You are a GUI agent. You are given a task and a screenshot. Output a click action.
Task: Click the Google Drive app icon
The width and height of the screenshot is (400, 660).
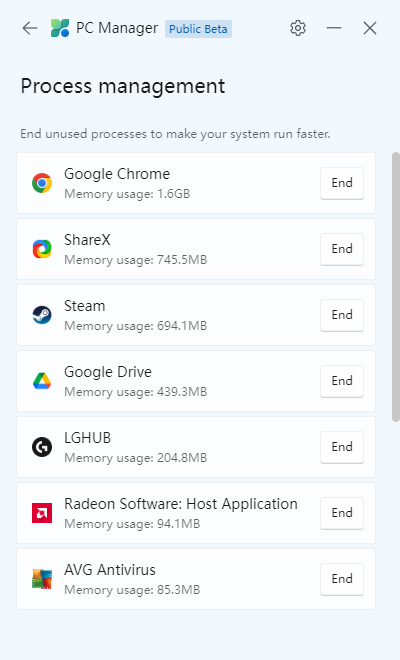(x=42, y=381)
